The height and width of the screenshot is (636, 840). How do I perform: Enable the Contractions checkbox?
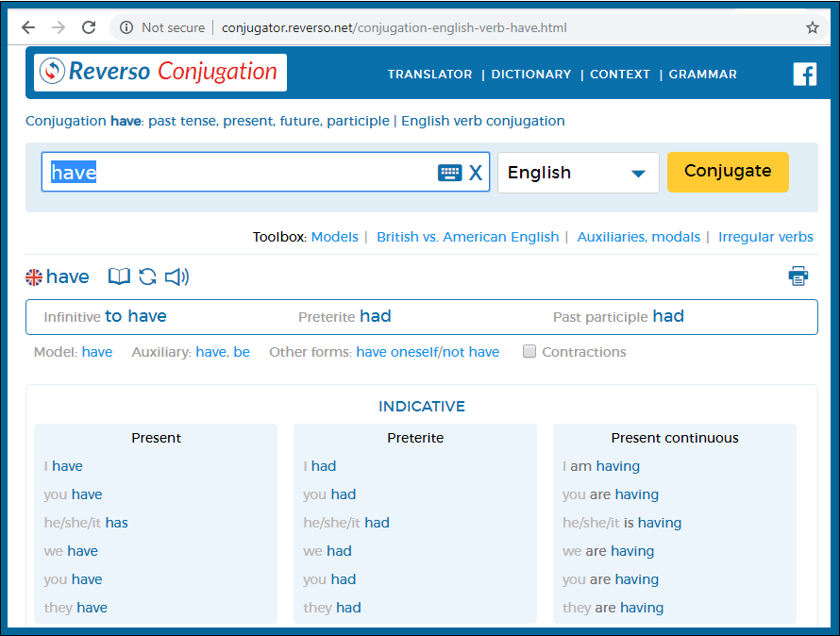[529, 352]
